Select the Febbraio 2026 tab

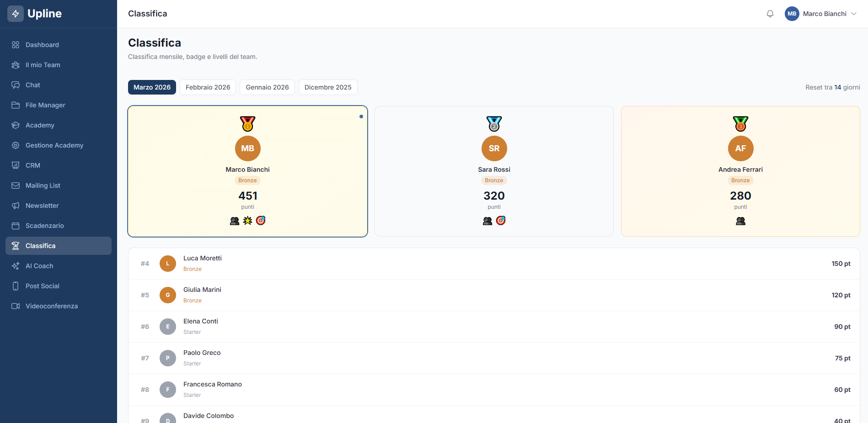(x=208, y=87)
